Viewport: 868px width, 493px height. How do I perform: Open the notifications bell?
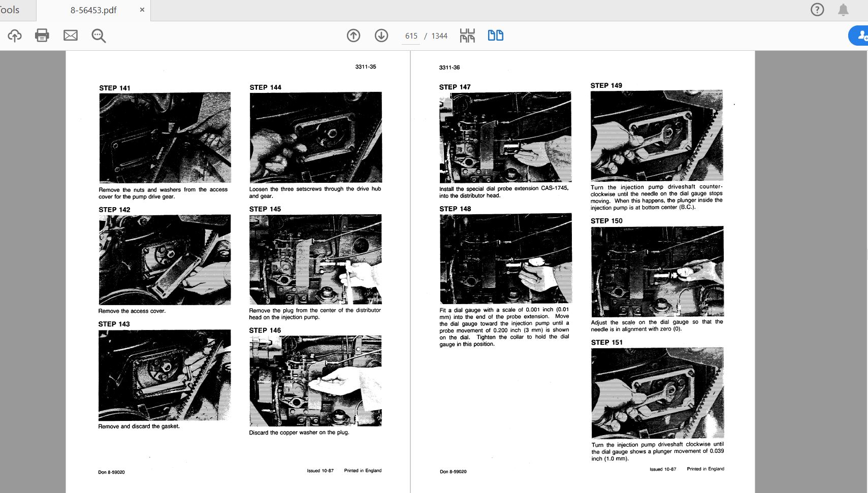click(844, 10)
